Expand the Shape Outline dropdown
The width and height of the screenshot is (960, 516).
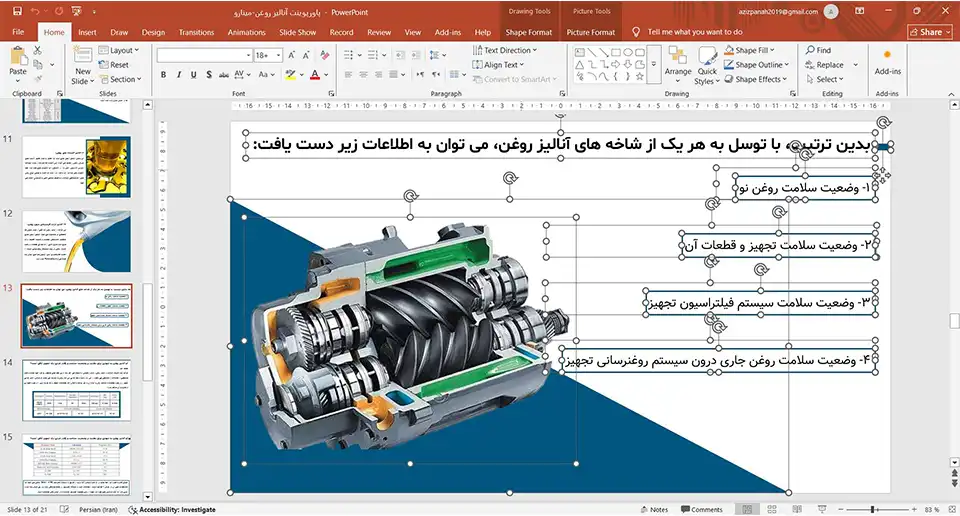point(787,65)
